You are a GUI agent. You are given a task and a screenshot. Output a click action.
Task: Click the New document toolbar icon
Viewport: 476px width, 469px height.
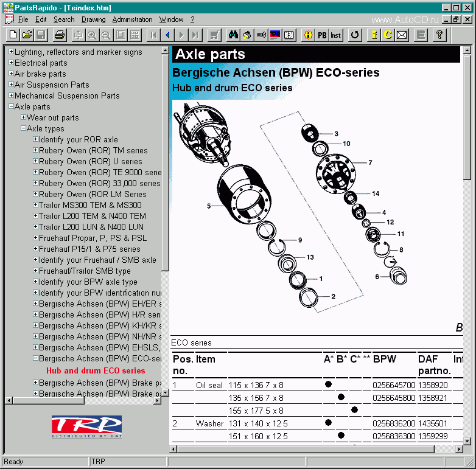pos(13,35)
